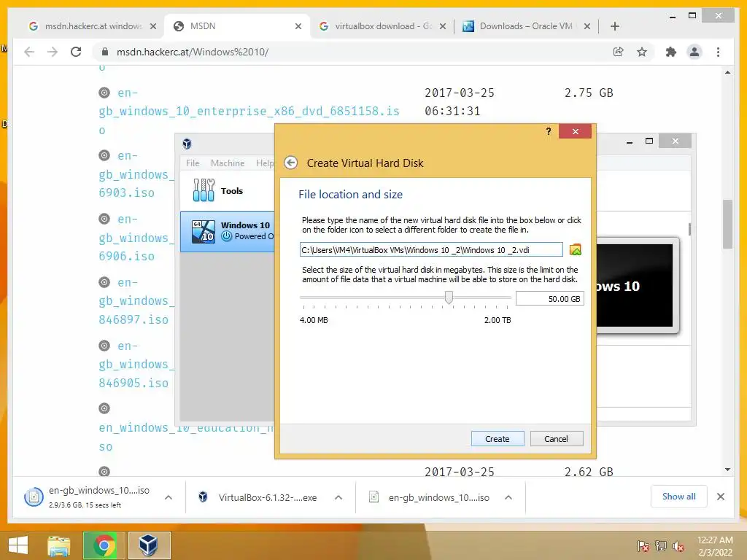Expand options for the downloading en-gb_windows_10 iso

point(169,497)
